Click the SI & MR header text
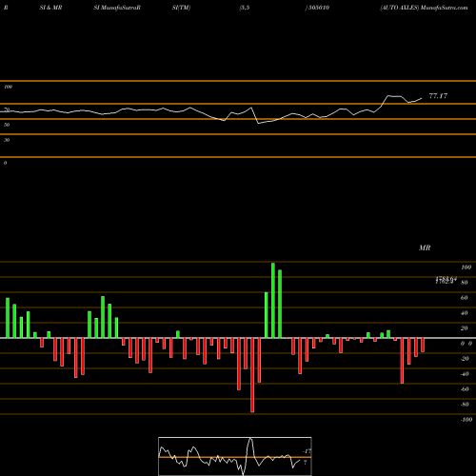 coord(50,8)
